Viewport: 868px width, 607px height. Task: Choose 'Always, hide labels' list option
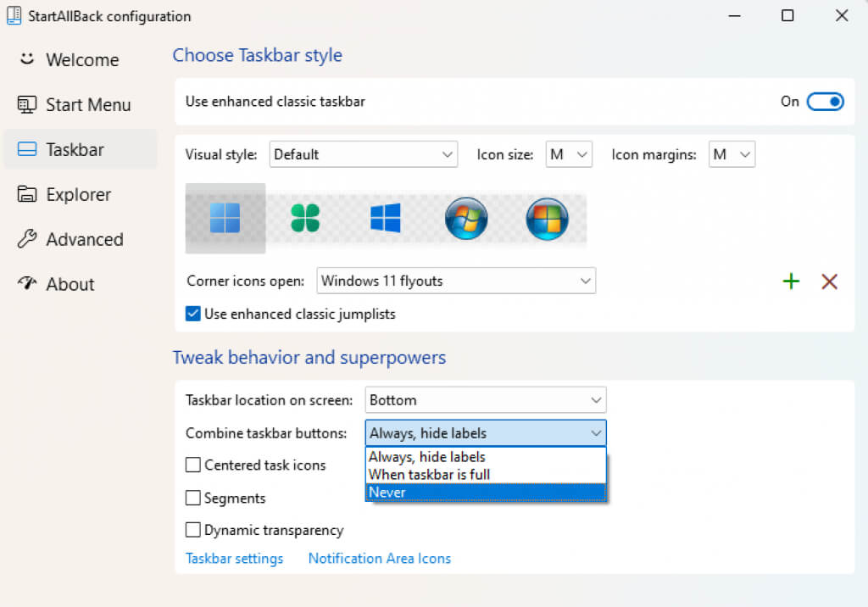tap(486, 457)
